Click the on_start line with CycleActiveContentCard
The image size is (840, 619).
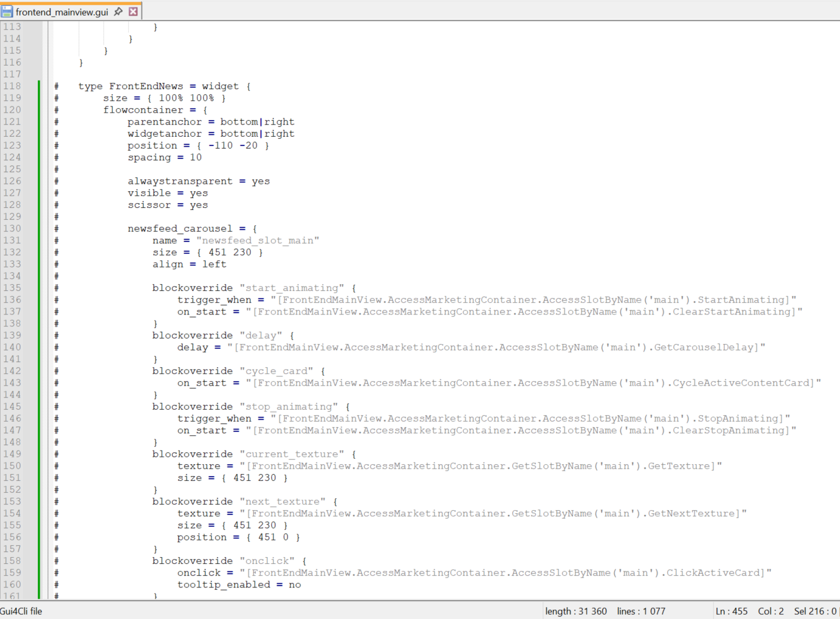point(499,383)
